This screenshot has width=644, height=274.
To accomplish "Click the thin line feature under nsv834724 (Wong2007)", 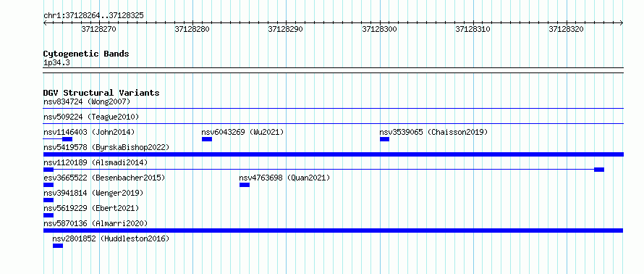I will [x=334, y=109].
